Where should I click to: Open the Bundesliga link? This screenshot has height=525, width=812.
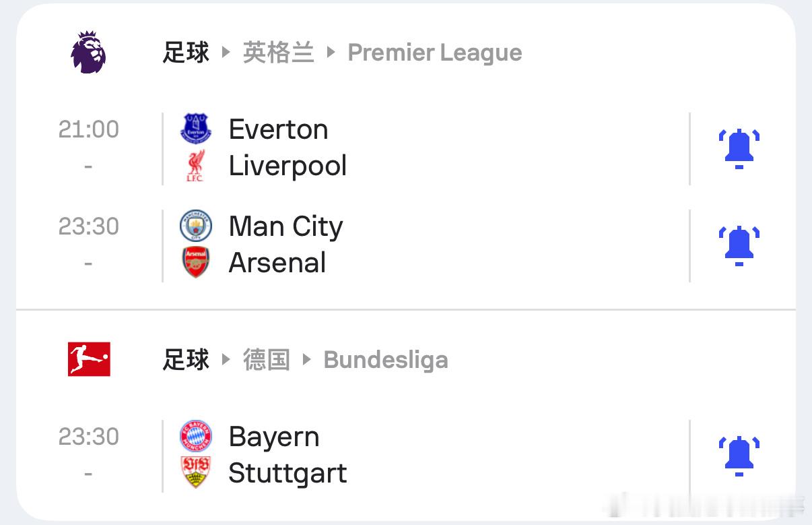[385, 360]
